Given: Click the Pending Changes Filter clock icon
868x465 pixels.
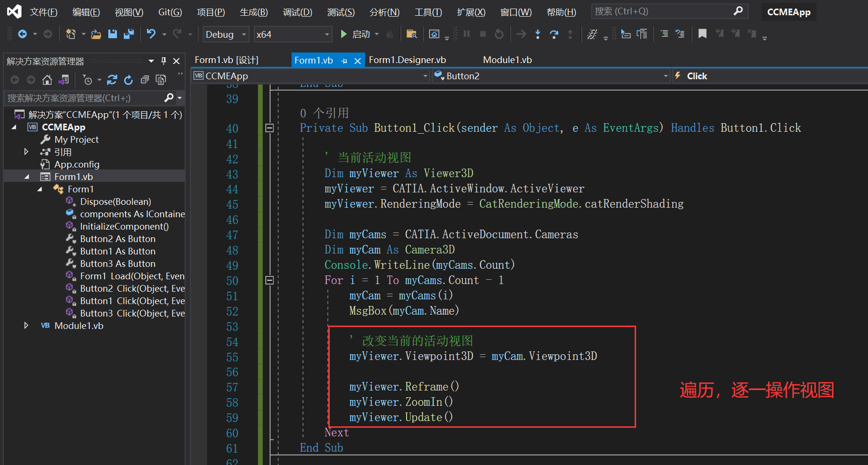Looking at the screenshot, I should [x=87, y=80].
